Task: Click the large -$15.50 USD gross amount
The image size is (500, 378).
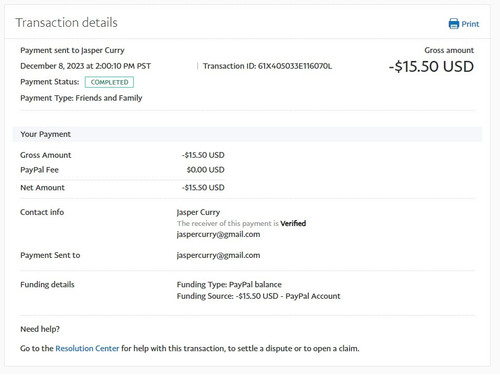Action: pyautogui.click(x=431, y=66)
